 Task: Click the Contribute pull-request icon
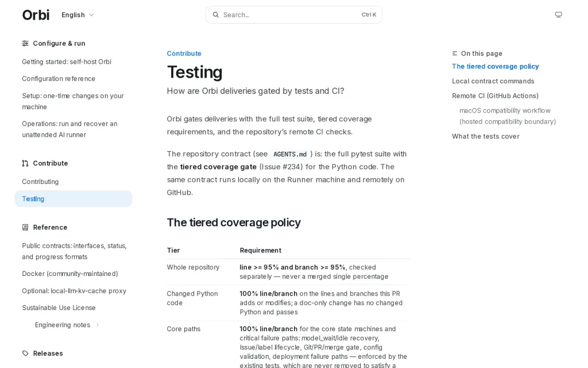pyautogui.click(x=25, y=163)
